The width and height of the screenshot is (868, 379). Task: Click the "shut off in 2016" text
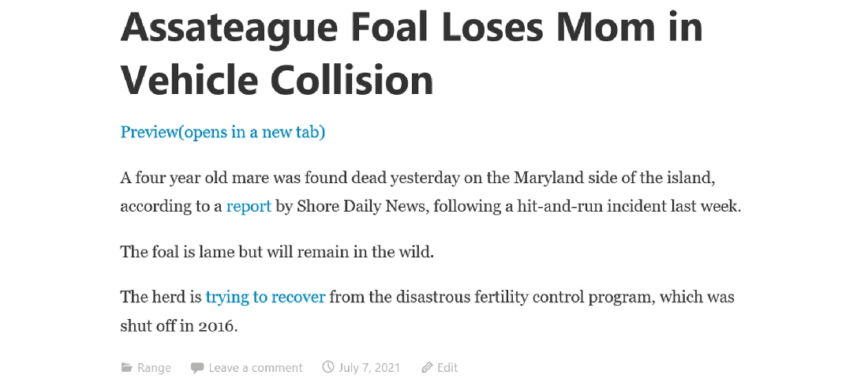(x=179, y=325)
